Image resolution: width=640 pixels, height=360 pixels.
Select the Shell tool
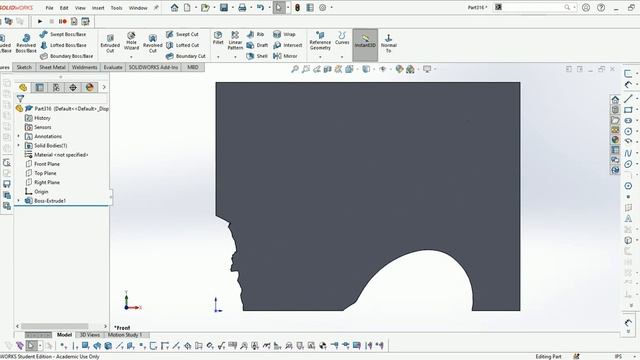257,56
